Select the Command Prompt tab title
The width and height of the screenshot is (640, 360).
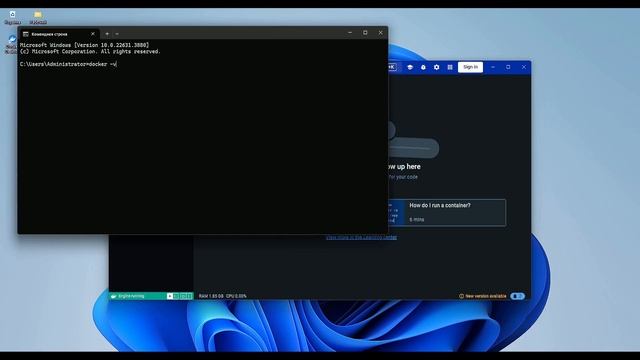coord(49,34)
